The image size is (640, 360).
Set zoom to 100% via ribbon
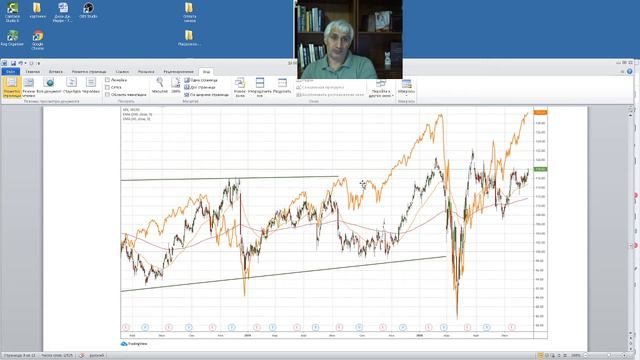pyautogui.click(x=176, y=86)
